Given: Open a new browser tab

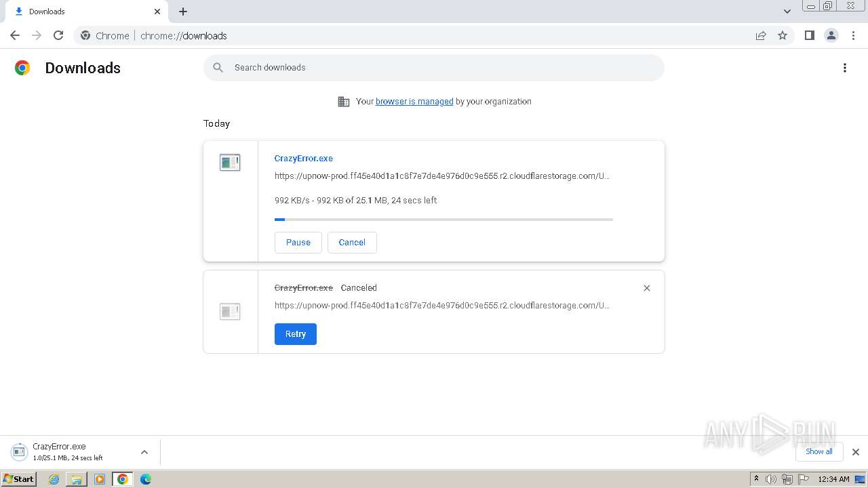Looking at the screenshot, I should 183,12.
